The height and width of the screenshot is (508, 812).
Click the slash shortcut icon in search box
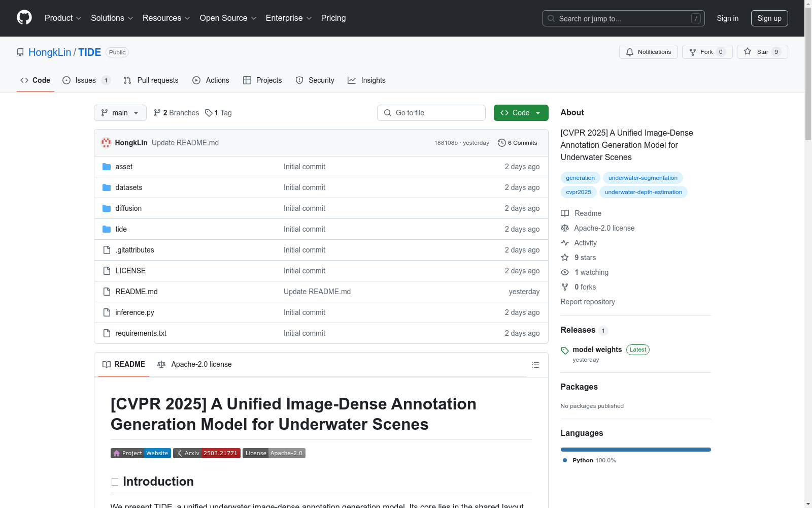click(x=696, y=18)
